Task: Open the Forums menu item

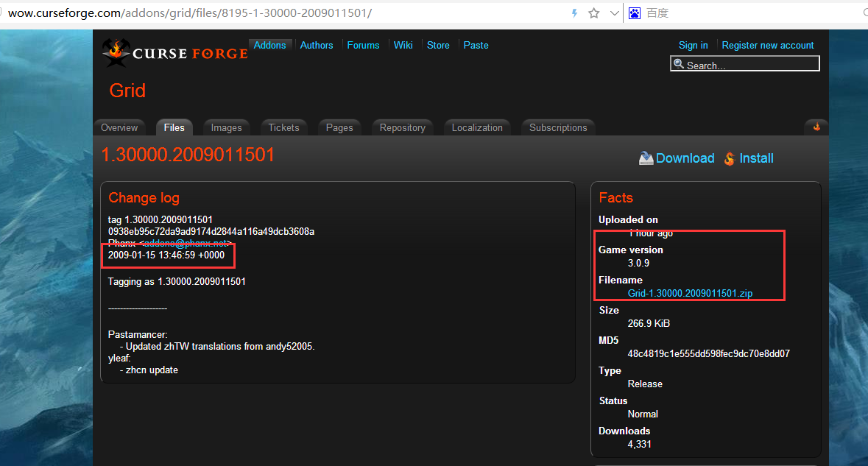Action: [x=363, y=45]
